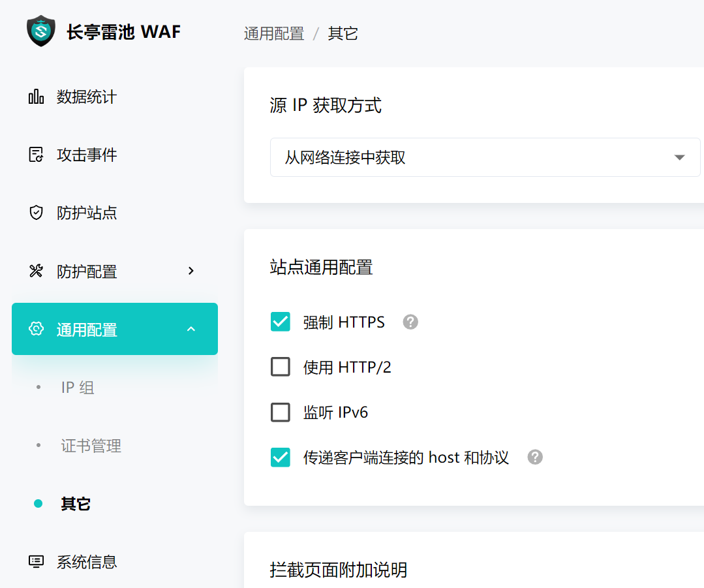
Task: Click help icon next to 强制 HTTPS
Action: (x=410, y=322)
